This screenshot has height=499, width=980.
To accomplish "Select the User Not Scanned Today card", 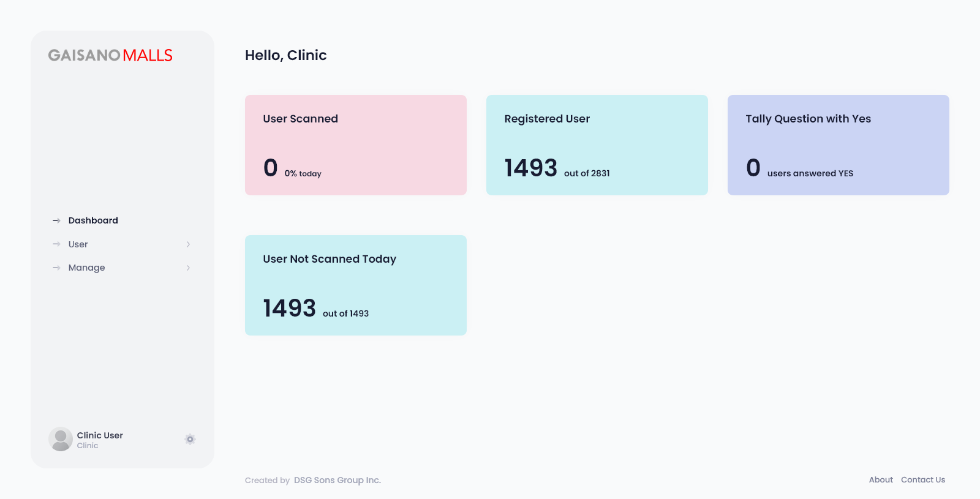I will tap(356, 285).
